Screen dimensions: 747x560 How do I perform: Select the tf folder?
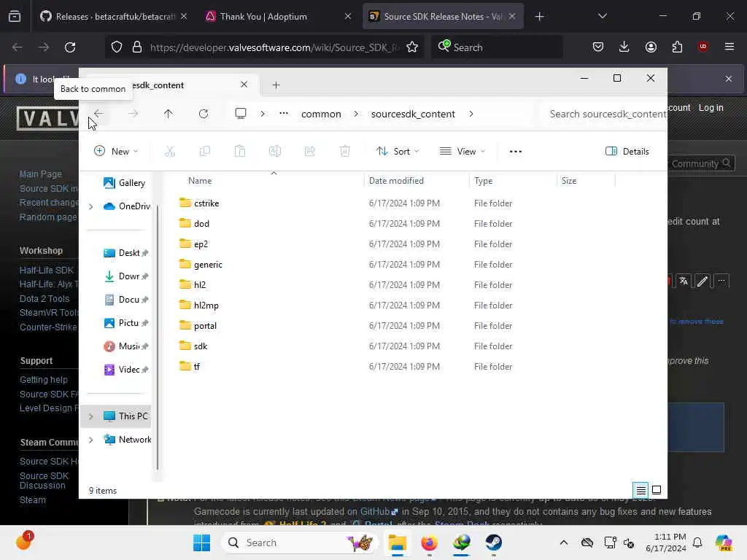click(x=197, y=367)
